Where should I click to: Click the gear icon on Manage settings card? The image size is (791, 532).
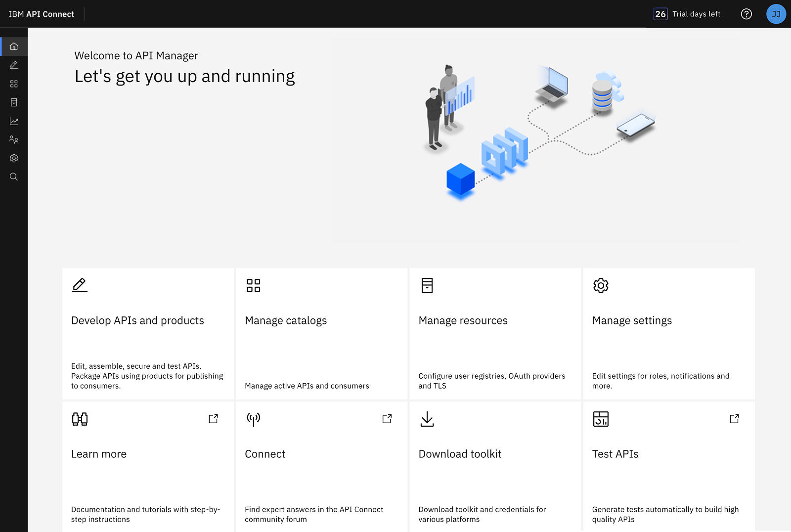601,285
